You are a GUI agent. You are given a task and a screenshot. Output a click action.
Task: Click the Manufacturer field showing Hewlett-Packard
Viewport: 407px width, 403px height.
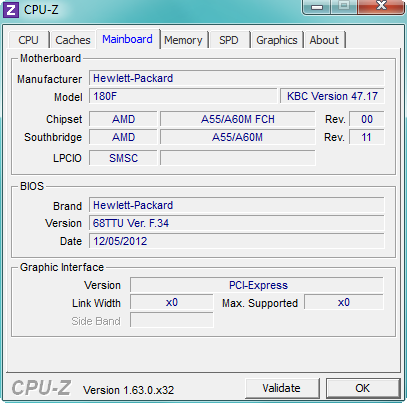coord(236,78)
